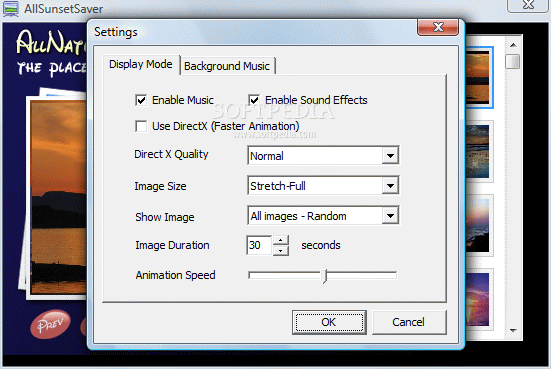Viewport: 551px width, 369px height.
Task: Confirm settings with the OK button
Action: click(329, 322)
